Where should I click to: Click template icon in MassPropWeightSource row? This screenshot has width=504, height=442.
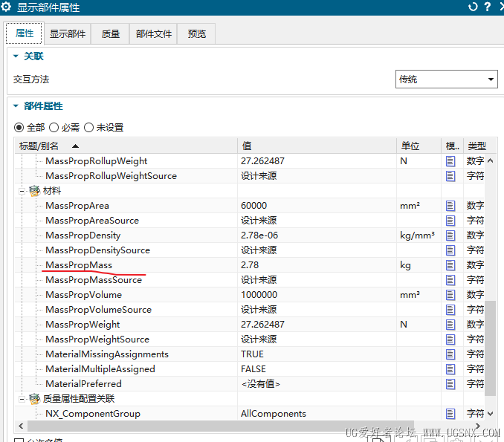[x=450, y=339]
